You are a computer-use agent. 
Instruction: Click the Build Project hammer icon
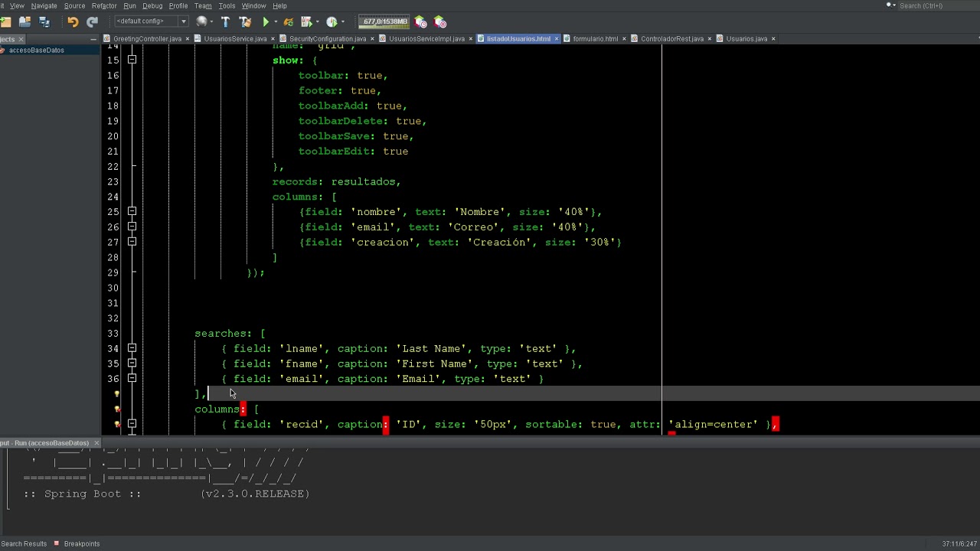pyautogui.click(x=225, y=22)
